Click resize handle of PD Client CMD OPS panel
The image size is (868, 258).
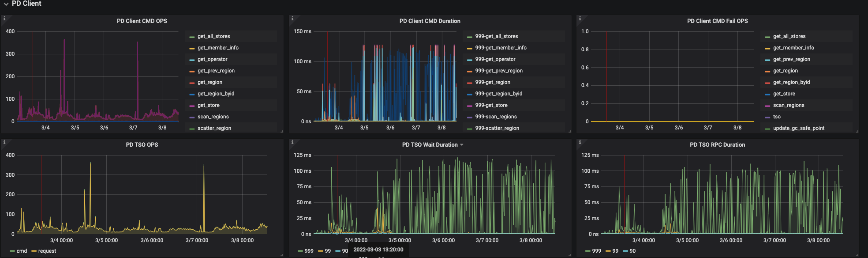click(x=281, y=131)
